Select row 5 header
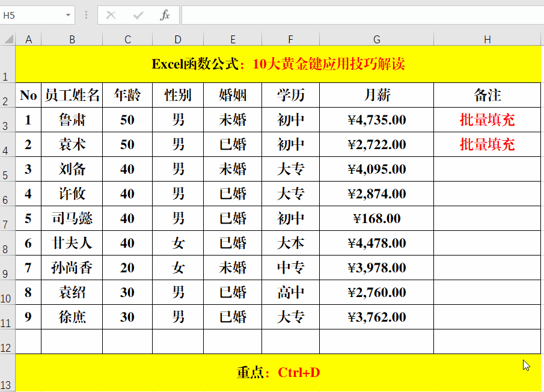This screenshot has height=392, width=544. click(x=7, y=169)
